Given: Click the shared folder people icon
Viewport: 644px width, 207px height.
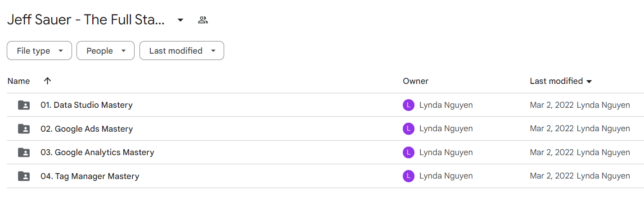Looking at the screenshot, I should tap(203, 20).
